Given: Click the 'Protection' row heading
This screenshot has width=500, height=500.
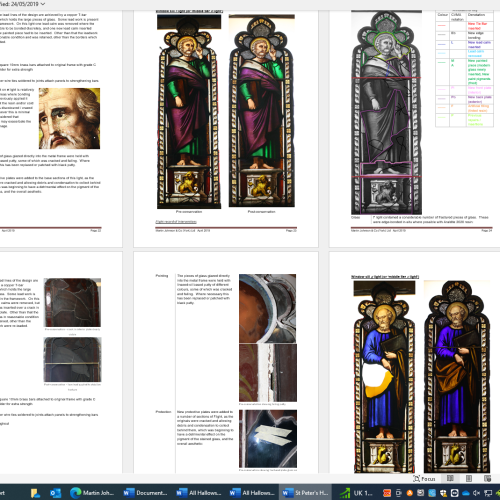Looking at the screenshot, I should 163,412.
